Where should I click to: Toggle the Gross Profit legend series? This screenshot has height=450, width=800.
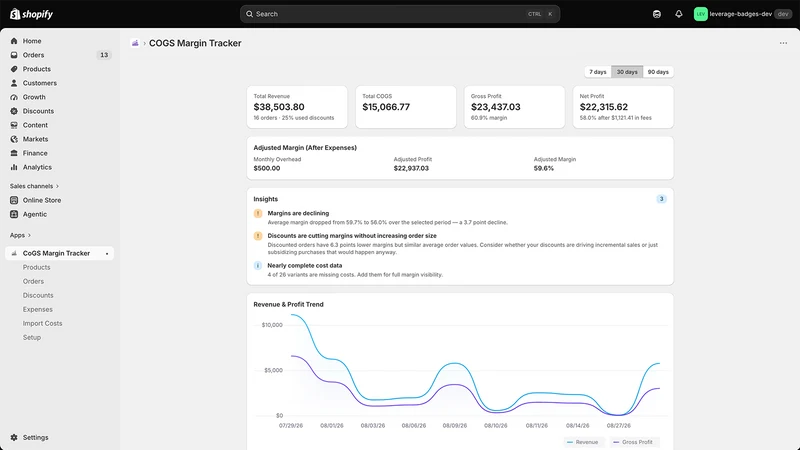[x=632, y=442]
